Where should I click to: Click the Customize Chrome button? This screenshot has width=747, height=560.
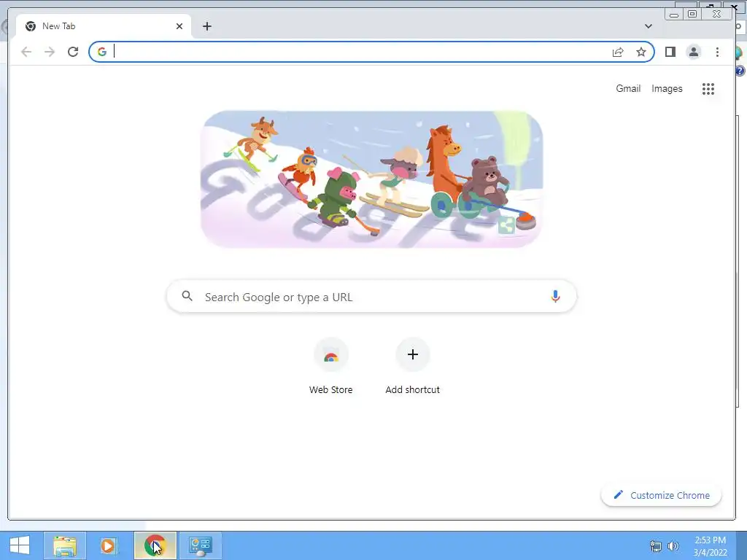[x=661, y=495]
